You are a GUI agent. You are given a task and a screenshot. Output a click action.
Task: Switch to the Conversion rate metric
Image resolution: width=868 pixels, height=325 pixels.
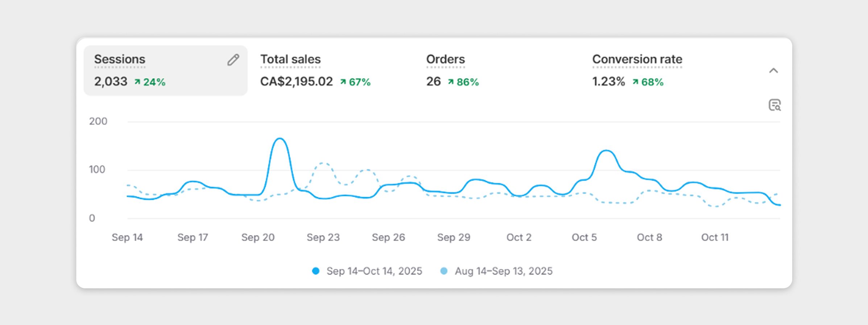pos(637,60)
